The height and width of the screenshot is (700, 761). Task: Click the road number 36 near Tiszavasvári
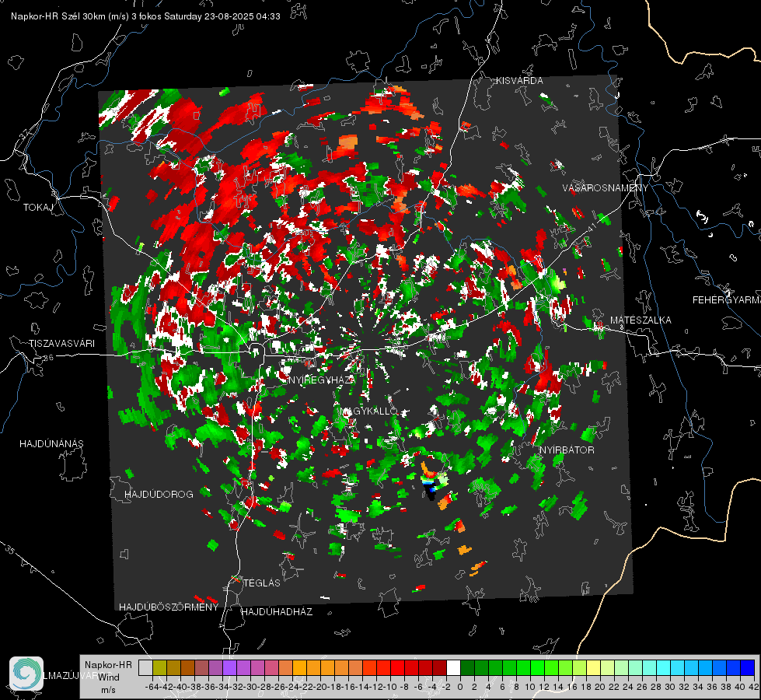tap(48, 358)
